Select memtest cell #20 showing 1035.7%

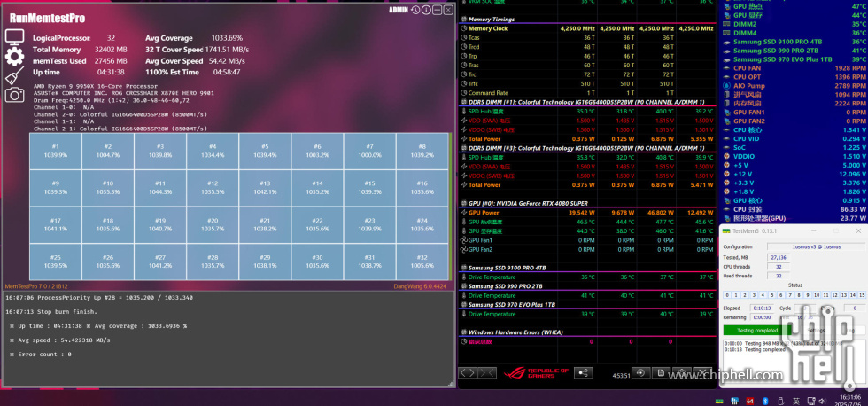[x=213, y=225]
